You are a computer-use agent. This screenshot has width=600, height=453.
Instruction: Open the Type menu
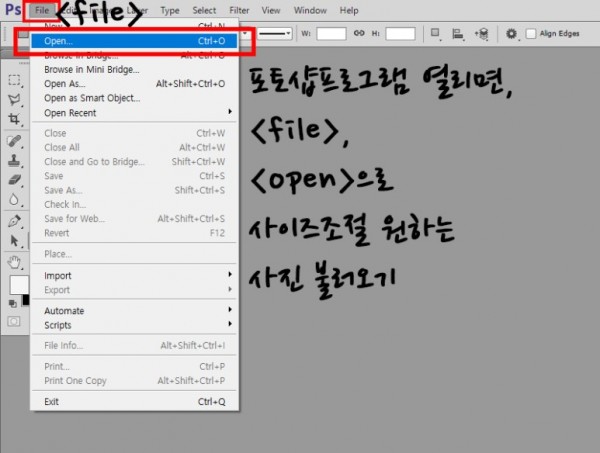(170, 10)
